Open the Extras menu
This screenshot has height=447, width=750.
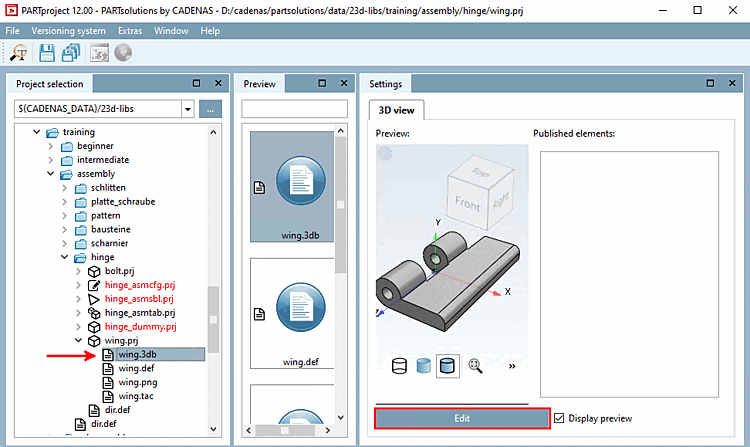pyautogui.click(x=130, y=31)
